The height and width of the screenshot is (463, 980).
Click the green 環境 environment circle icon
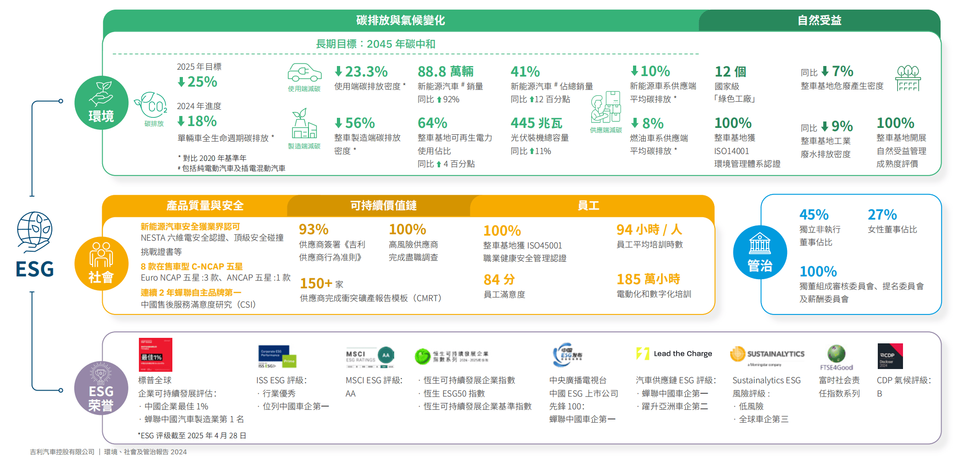point(101,103)
